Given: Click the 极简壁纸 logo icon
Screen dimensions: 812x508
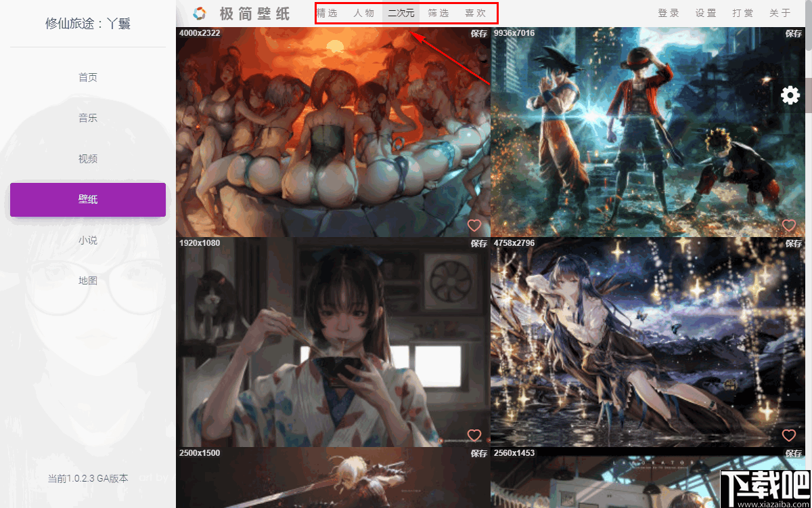Looking at the screenshot, I should pos(199,13).
